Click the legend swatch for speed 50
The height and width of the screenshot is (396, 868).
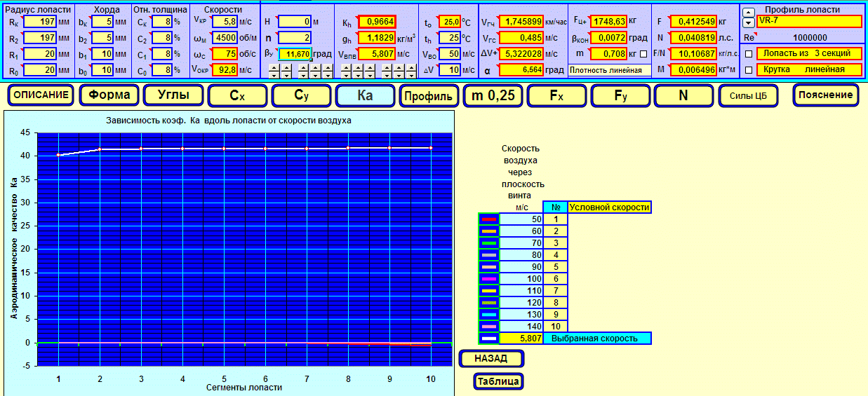pos(489,219)
